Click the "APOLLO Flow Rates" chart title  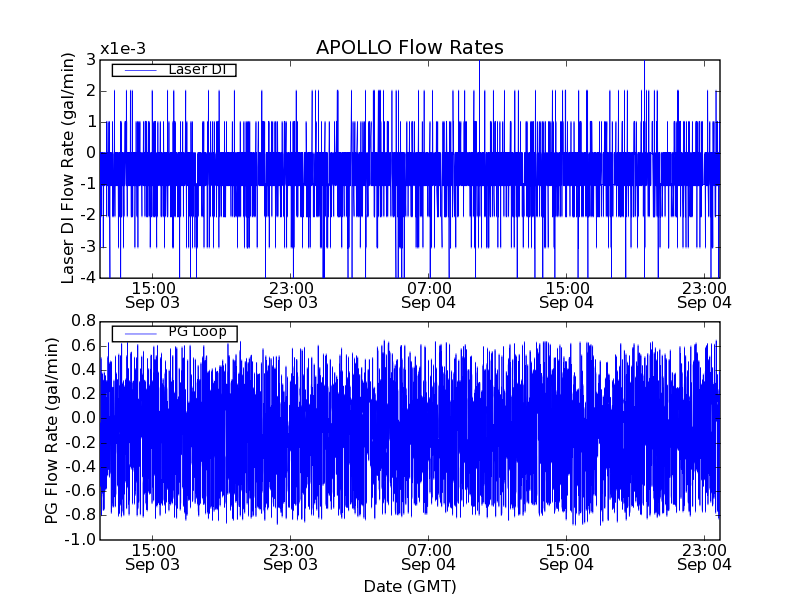point(409,48)
